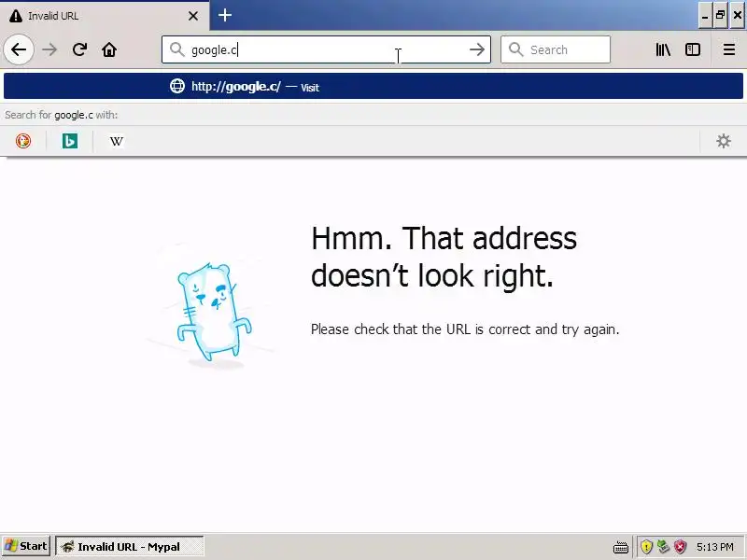Click the safely remove hardware tray icon
The height and width of the screenshot is (560, 747).
[x=664, y=547]
